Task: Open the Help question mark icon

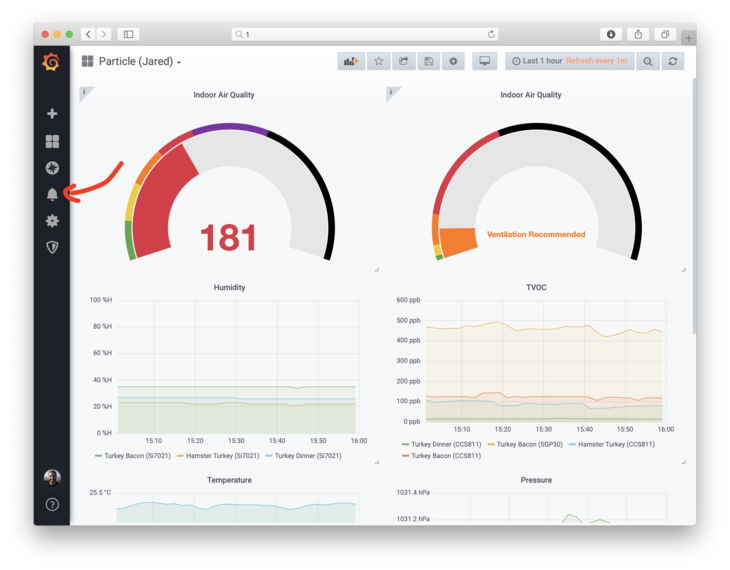Action: (x=52, y=504)
